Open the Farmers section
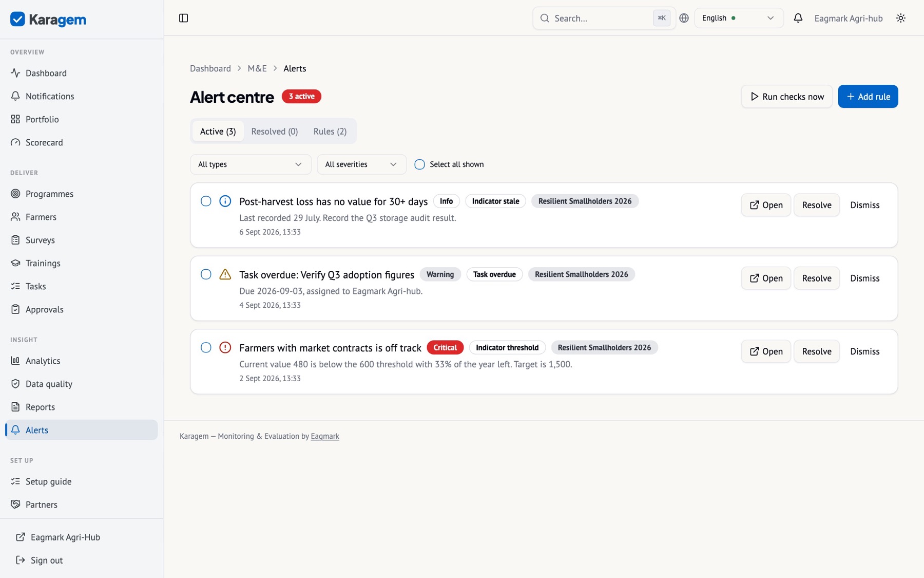The image size is (924, 578). coord(82,217)
